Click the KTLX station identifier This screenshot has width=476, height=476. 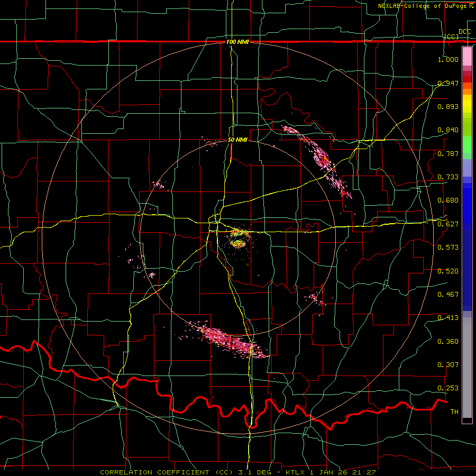coord(296,472)
